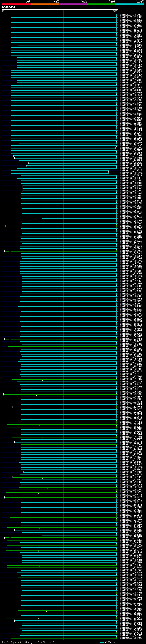Select hit UniRef100_A7XB47
The image size is (146, 644).
131,40
